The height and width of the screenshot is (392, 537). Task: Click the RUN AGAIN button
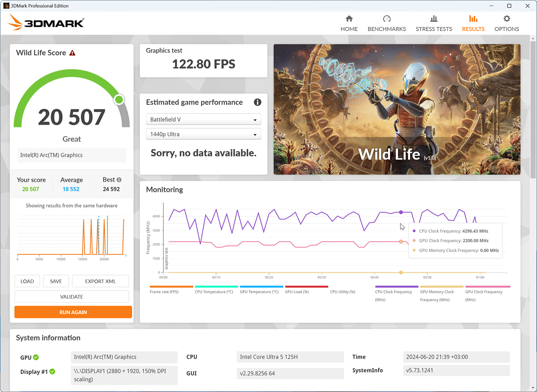[73, 312]
